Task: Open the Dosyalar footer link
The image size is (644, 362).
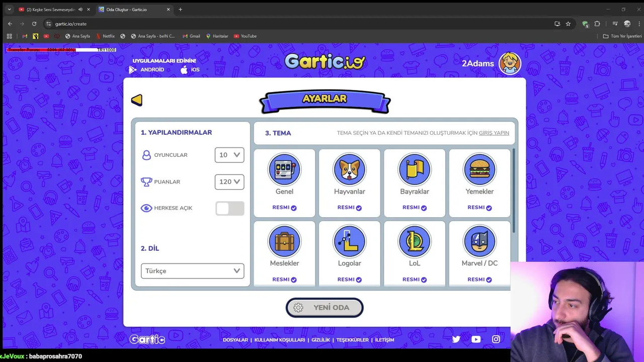Action: pyautogui.click(x=235, y=340)
